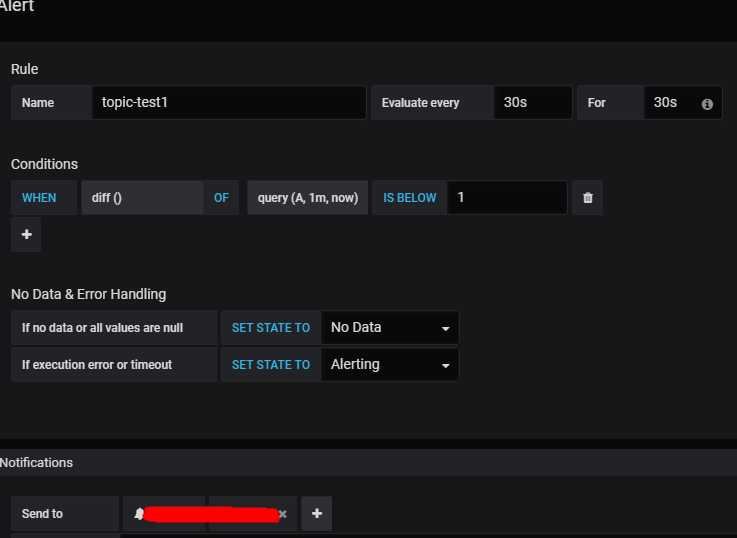The width and height of the screenshot is (737, 538).
Task: Show info tooltip next to For field
Action: [707, 104]
